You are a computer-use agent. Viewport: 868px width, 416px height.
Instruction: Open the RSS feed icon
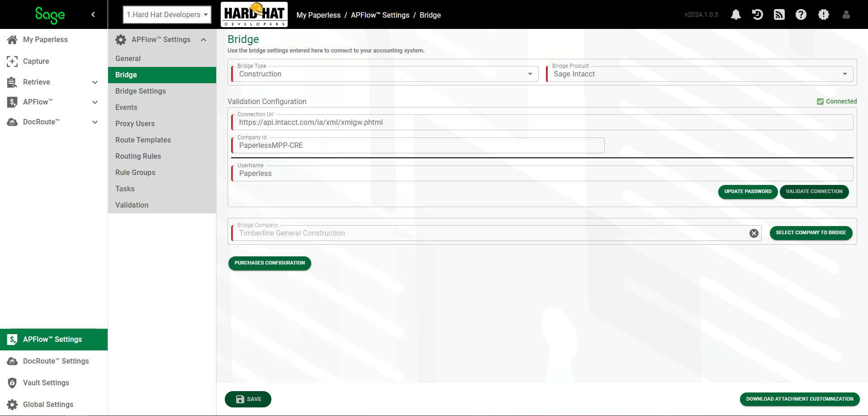[779, 14]
